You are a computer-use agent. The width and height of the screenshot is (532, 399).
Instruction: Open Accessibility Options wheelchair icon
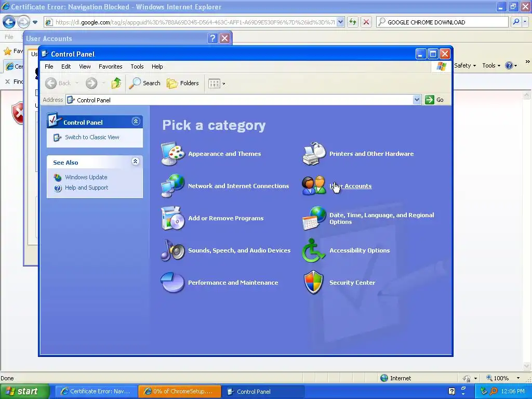(x=314, y=250)
